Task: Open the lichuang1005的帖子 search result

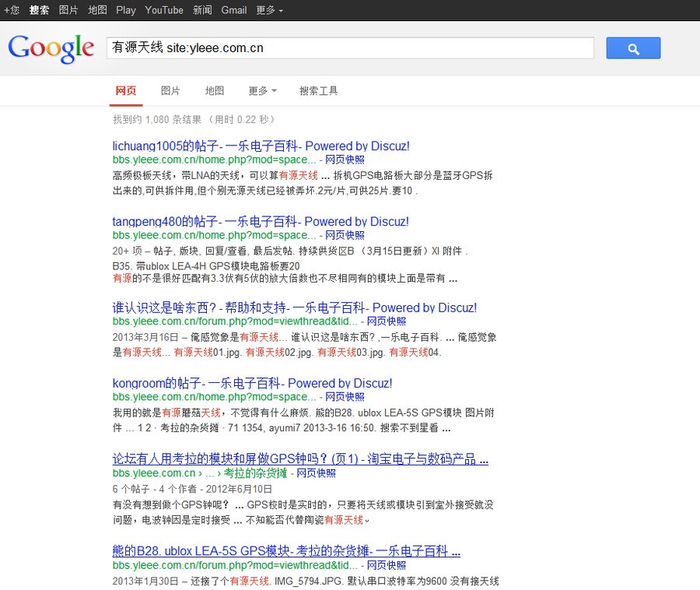Action: tap(258, 146)
